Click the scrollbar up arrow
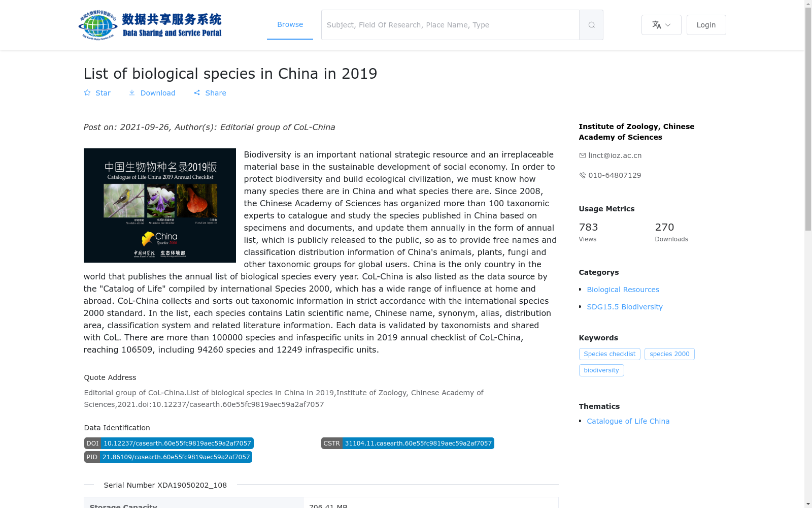 point(808,4)
